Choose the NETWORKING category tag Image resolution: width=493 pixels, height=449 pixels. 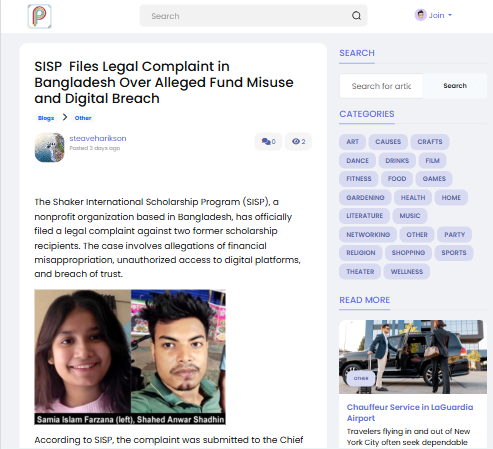(x=368, y=235)
